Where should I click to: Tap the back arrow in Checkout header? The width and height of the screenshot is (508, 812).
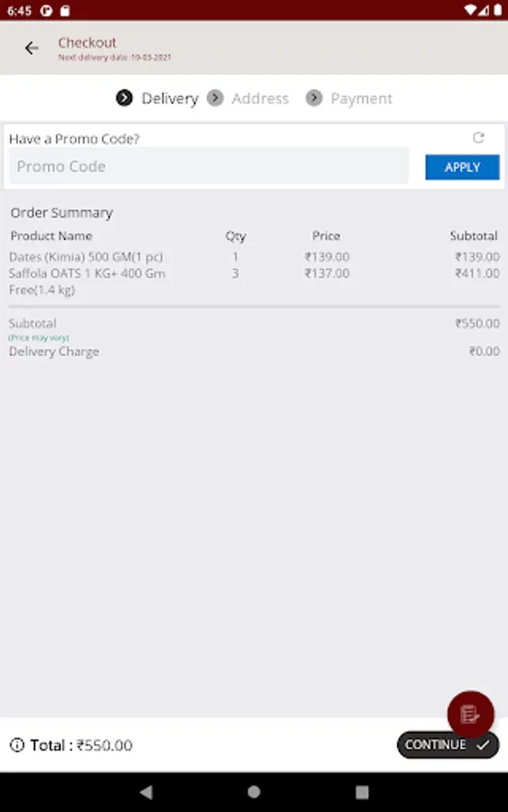32,48
